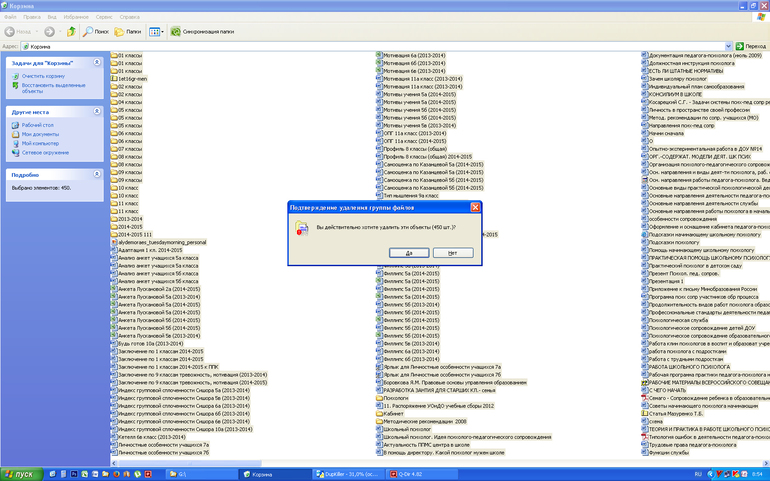Click "Очистить корзину" link
770x481 pixels.
click(44, 76)
